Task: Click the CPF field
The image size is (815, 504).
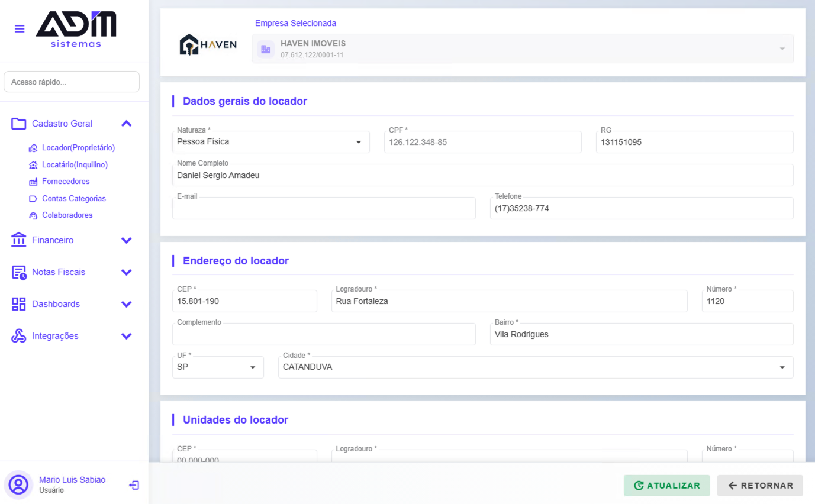Action: pos(483,142)
